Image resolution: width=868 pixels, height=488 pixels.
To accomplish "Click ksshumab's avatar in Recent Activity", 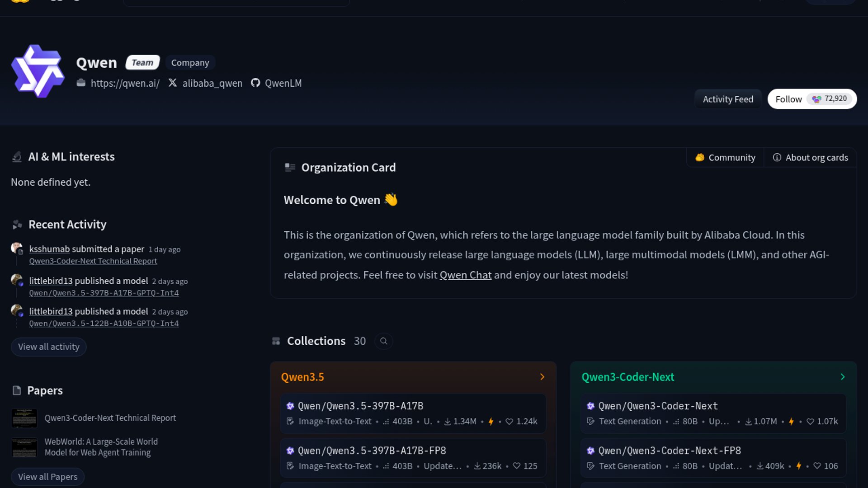I will 17,248.
